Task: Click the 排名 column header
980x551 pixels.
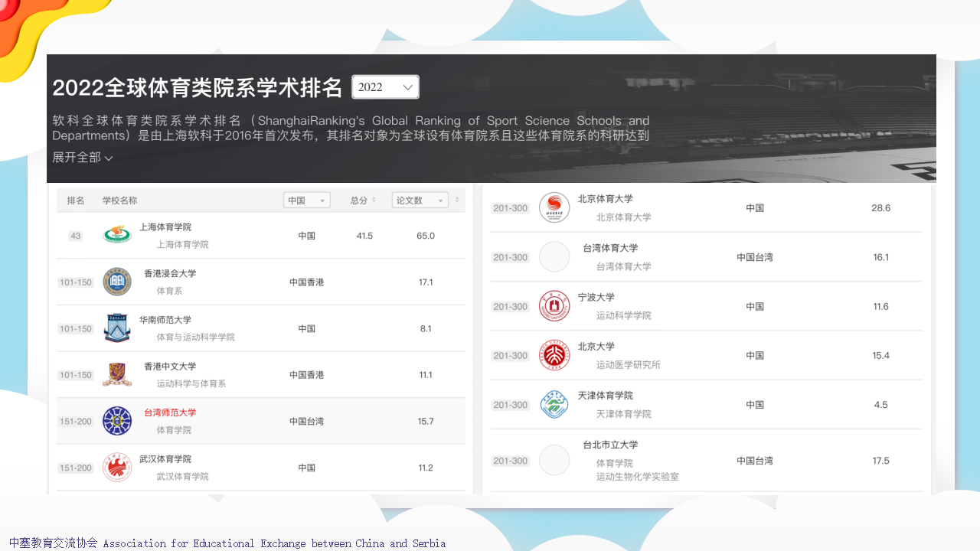Action: tap(76, 201)
